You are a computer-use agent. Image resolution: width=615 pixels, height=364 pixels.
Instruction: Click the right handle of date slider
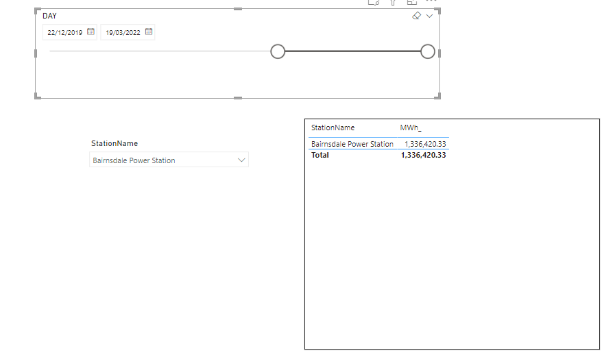(428, 51)
